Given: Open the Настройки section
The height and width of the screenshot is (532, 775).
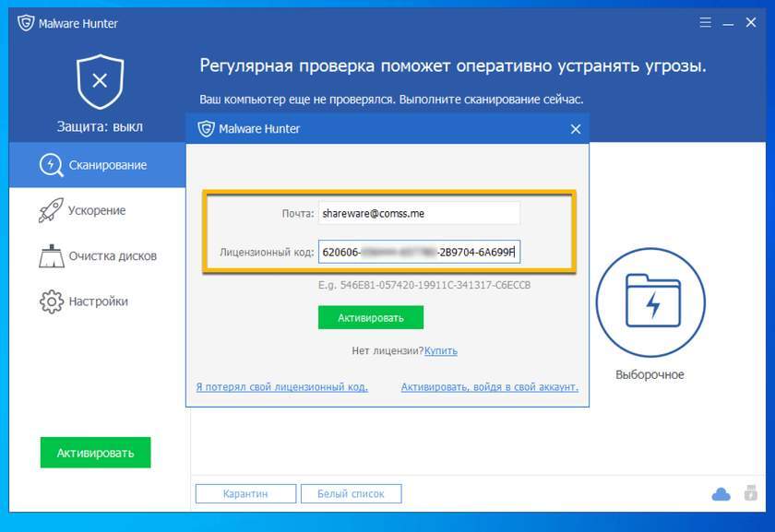Looking at the screenshot, I should click(100, 301).
